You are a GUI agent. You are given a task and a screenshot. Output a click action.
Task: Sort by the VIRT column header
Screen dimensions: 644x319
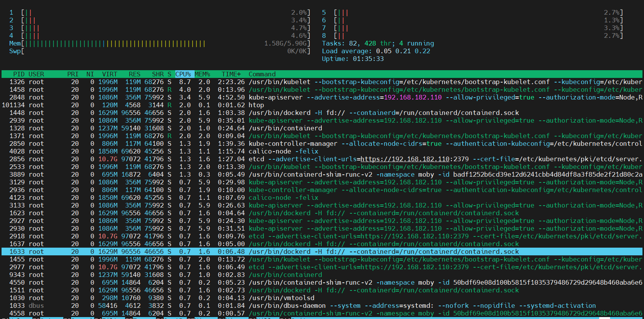point(110,74)
